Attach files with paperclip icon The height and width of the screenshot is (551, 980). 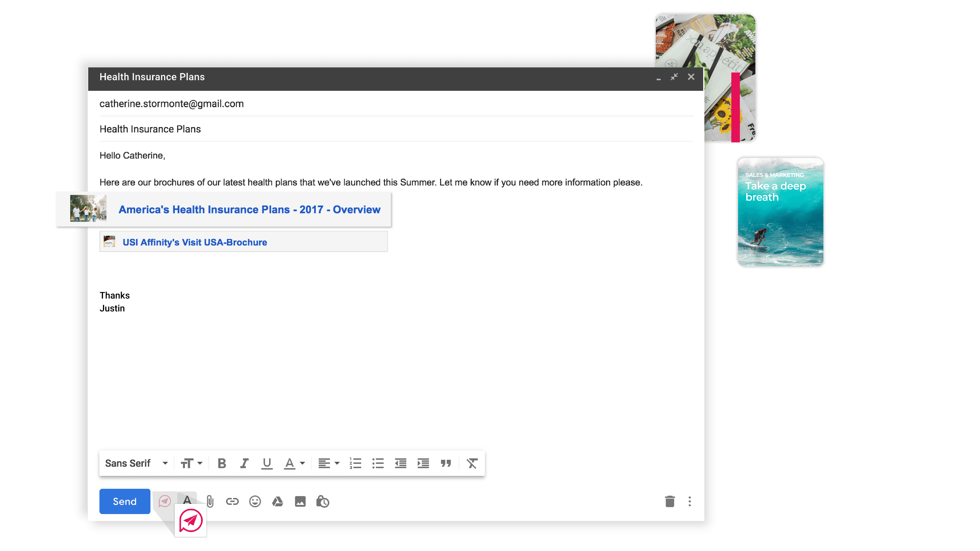pos(210,501)
